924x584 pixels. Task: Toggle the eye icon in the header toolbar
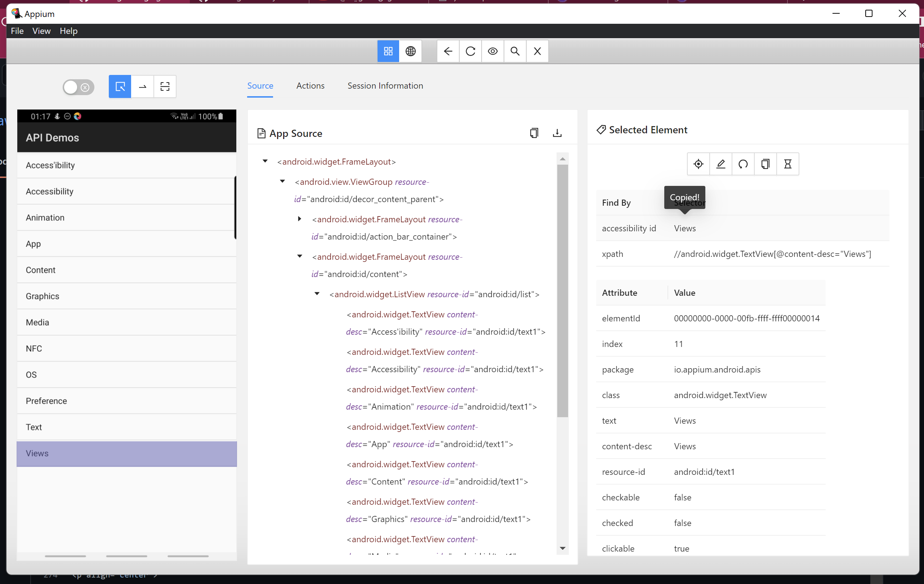point(492,51)
